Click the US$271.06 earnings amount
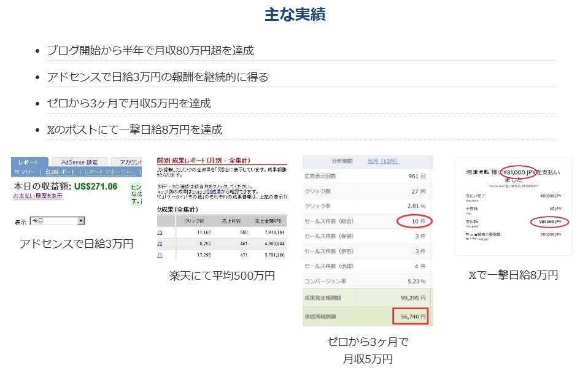 pyautogui.click(x=95, y=186)
